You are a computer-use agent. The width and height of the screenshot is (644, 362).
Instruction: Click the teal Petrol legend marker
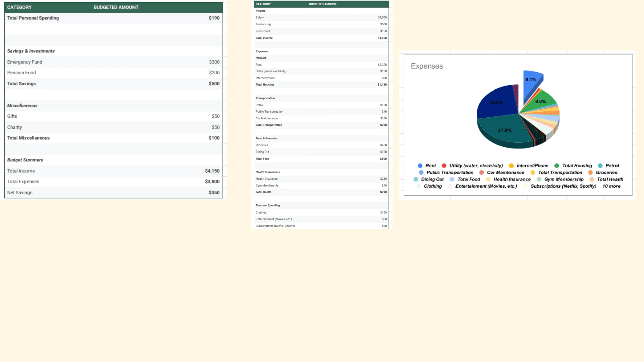pos(600,166)
